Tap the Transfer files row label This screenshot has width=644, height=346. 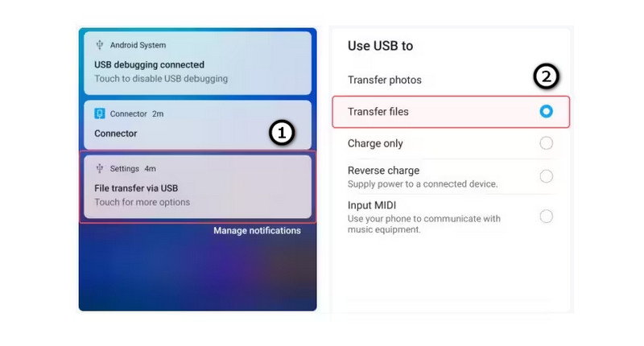[x=378, y=112]
